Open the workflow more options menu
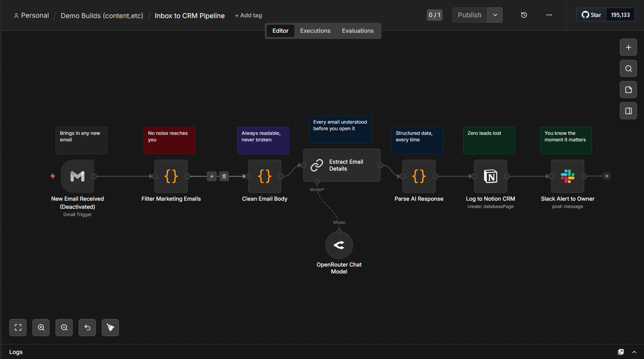The width and height of the screenshot is (644, 359). 549,15
